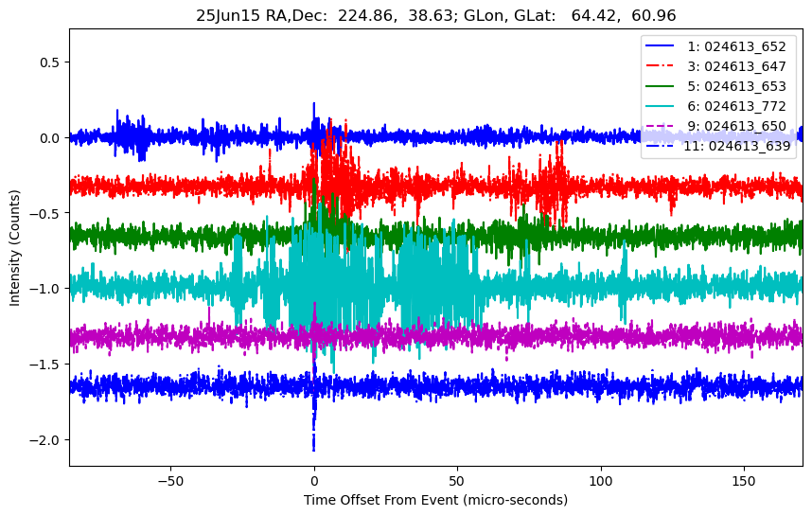Click the −1.0 tick on the intensity axis
This screenshot has height=516, width=812.
pyautogui.click(x=44, y=289)
